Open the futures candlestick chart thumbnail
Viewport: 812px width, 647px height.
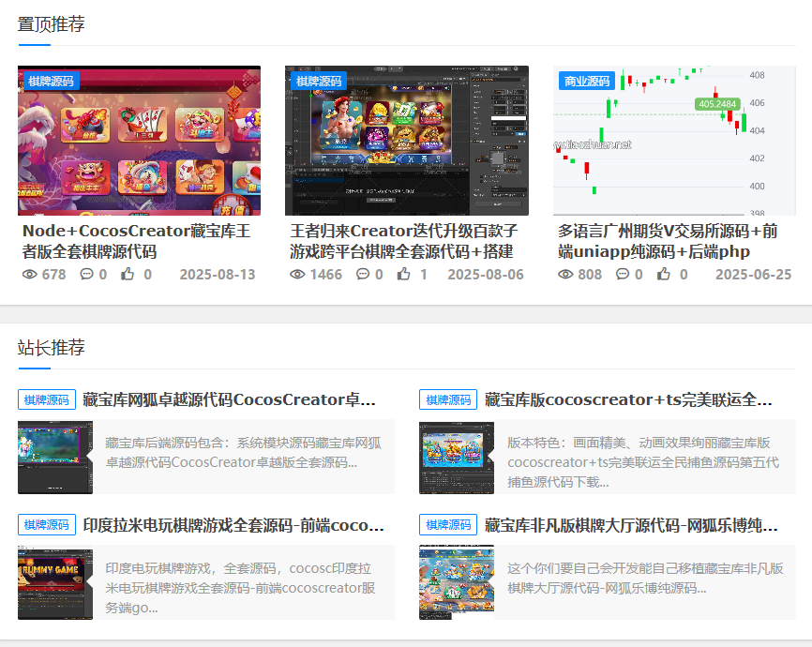[674, 141]
